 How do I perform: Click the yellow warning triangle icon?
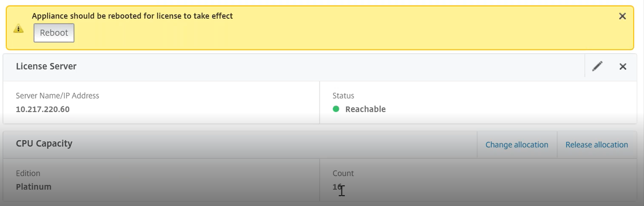point(18,28)
